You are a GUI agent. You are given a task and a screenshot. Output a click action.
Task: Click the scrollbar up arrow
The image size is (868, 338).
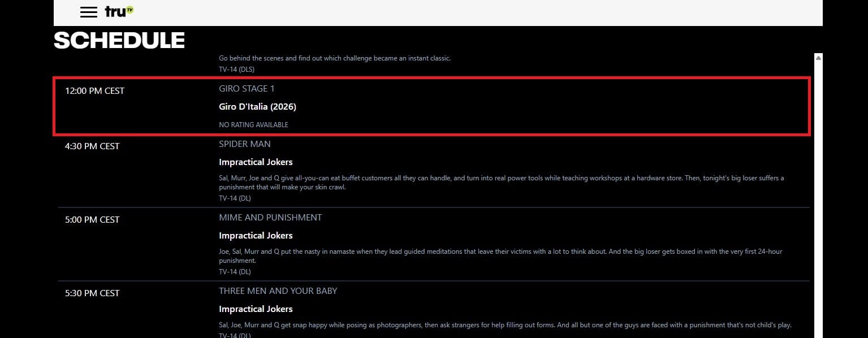(x=818, y=58)
